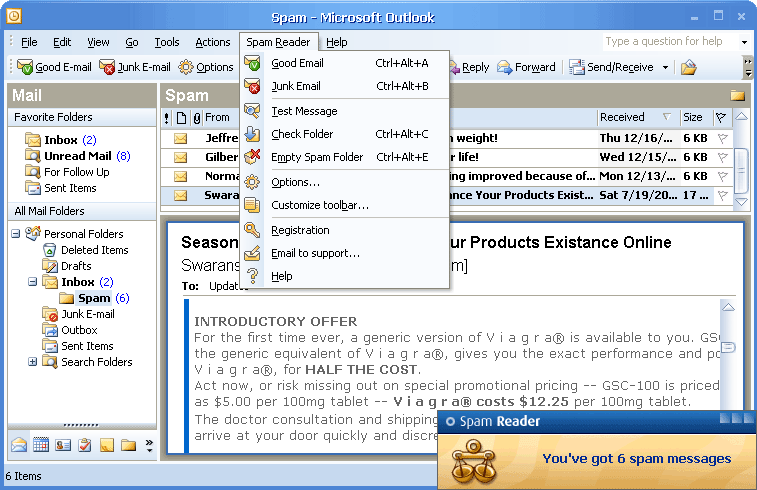
Task: Click the Email to support icon
Action: click(252, 253)
